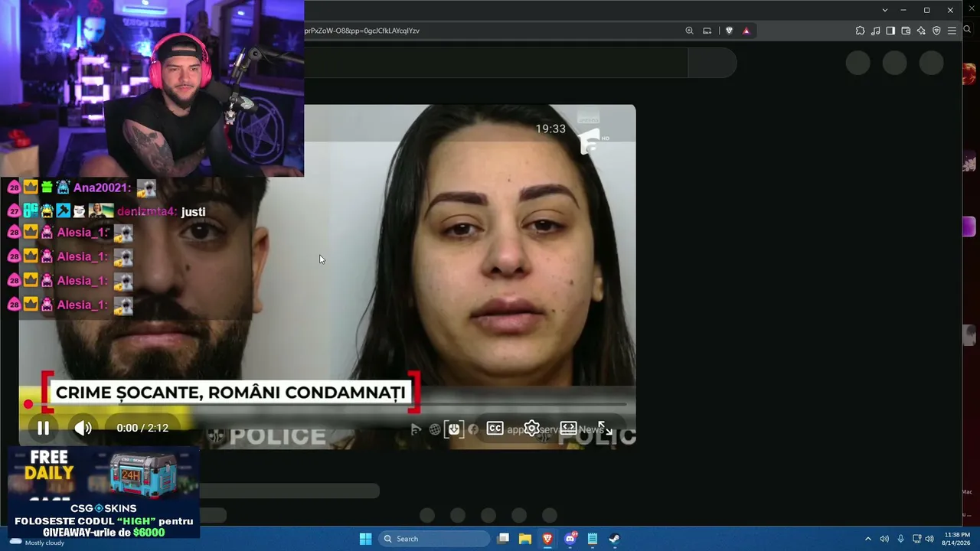The width and height of the screenshot is (980, 551).
Task: Switch video to theater mode
Action: 568,429
